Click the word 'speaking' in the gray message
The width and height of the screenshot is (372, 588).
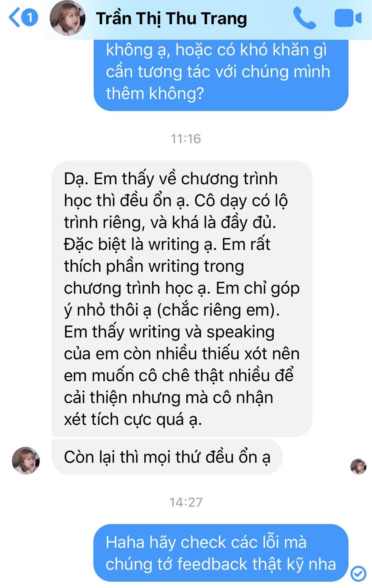pyautogui.click(x=240, y=332)
